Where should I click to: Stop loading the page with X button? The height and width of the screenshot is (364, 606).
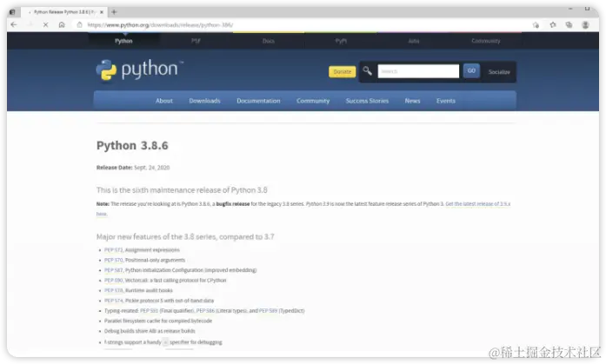point(45,24)
